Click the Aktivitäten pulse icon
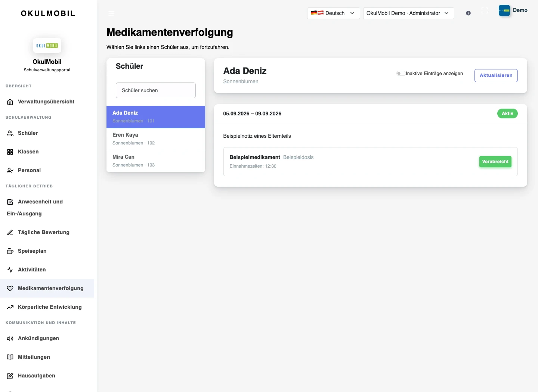This screenshot has height=392, width=538. point(10,270)
